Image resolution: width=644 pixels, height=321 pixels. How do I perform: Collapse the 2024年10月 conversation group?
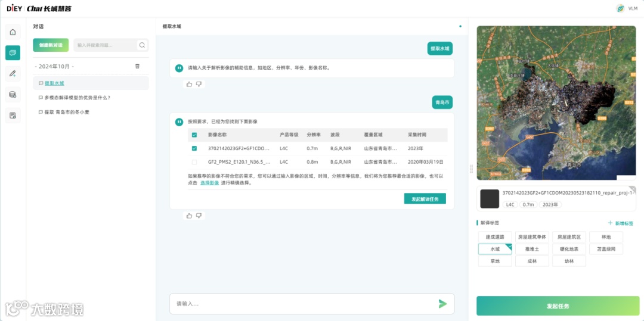coord(54,66)
